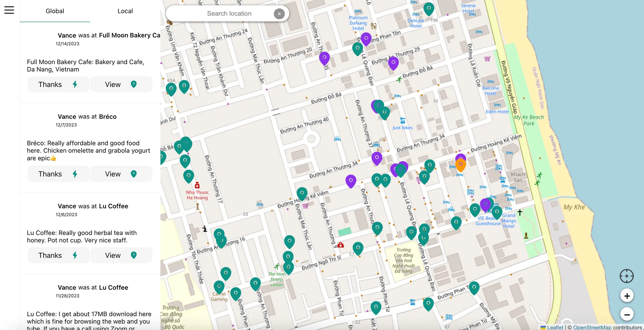Open the OpenStreetMap link
This screenshot has width=644, height=330.
pyautogui.click(x=592, y=327)
